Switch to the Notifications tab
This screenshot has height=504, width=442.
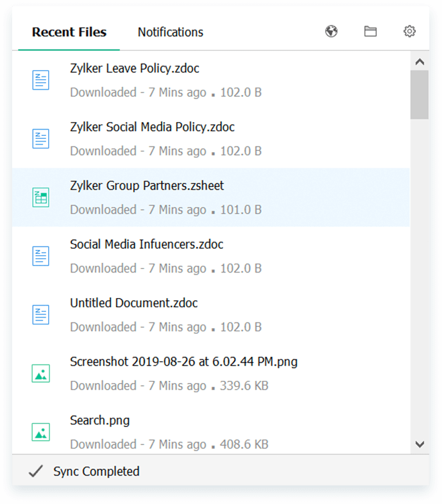(170, 32)
